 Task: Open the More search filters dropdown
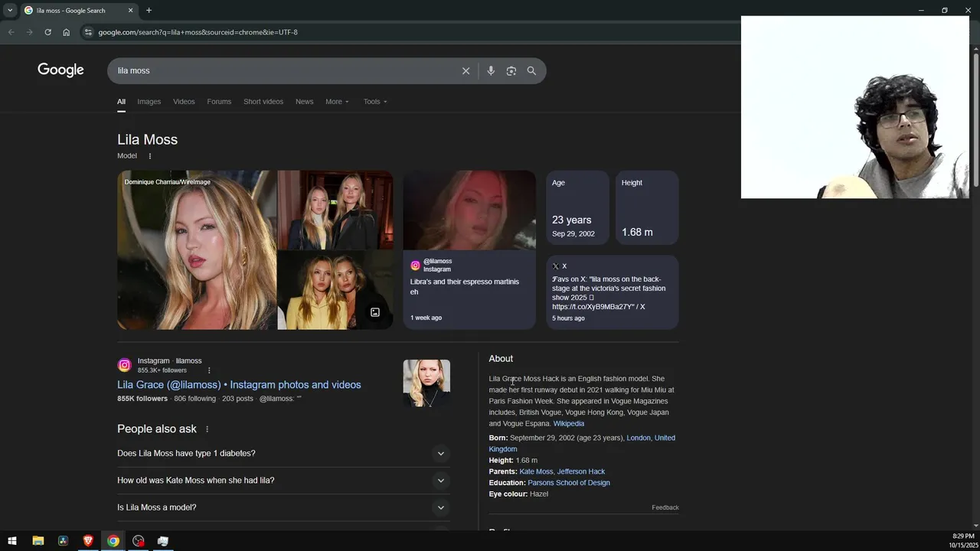[337, 102]
